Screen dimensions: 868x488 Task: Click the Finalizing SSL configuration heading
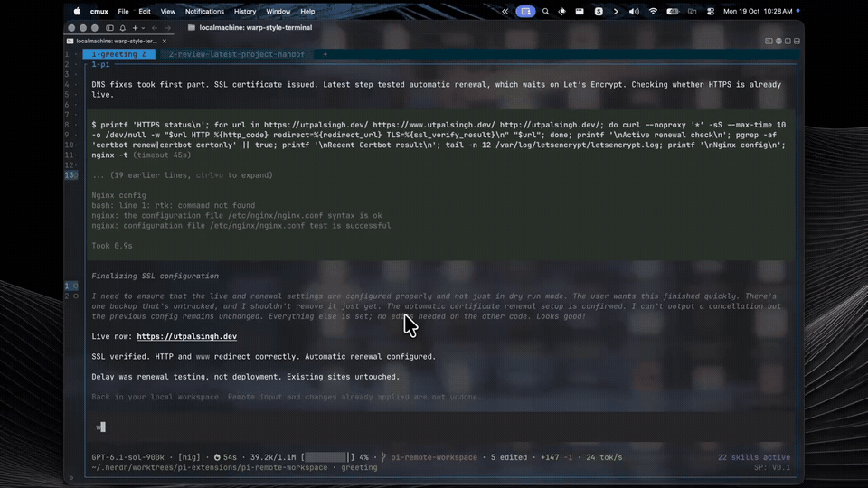pyautogui.click(x=155, y=277)
